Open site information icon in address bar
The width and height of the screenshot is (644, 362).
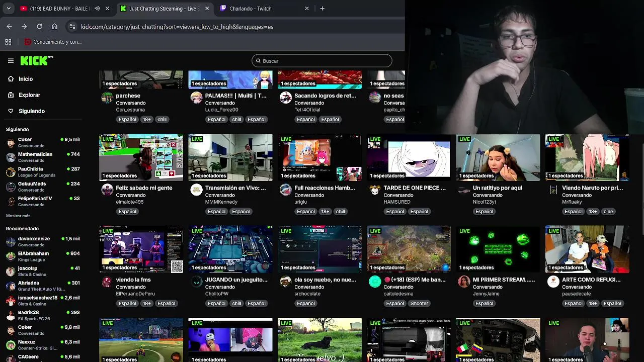click(x=72, y=27)
